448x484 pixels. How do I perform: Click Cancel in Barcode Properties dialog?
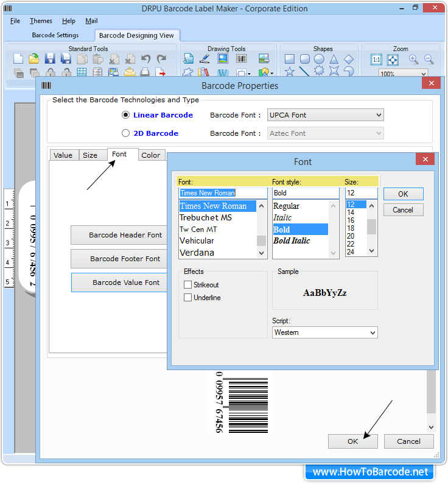(408, 441)
